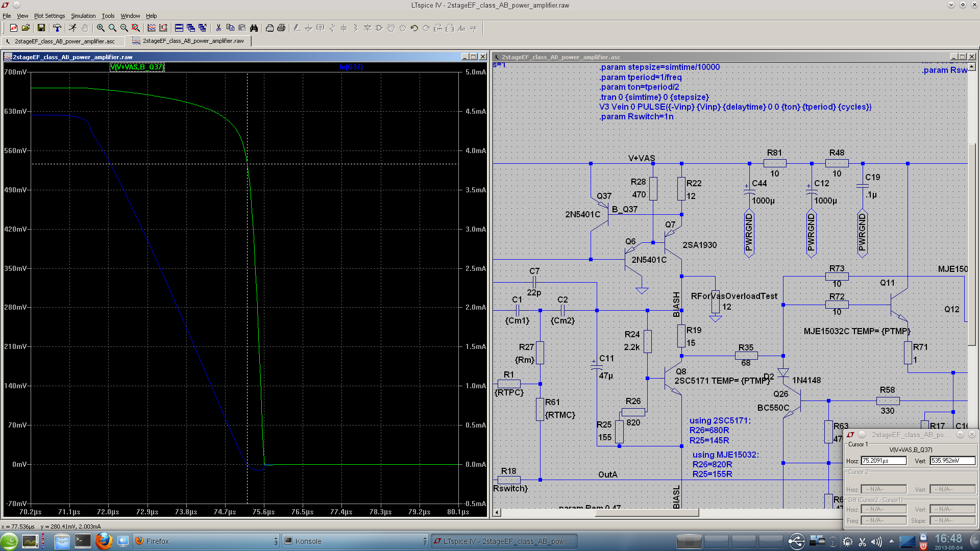980x551 pixels.
Task: Click the Firefox entry in the taskbar
Action: click(x=206, y=541)
